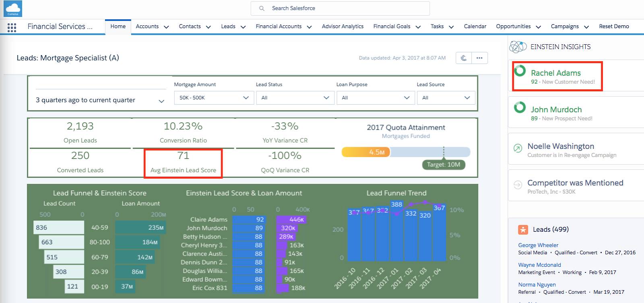644x303 pixels.
Task: Open the Lead Status filter dropdown
Action: click(x=295, y=98)
